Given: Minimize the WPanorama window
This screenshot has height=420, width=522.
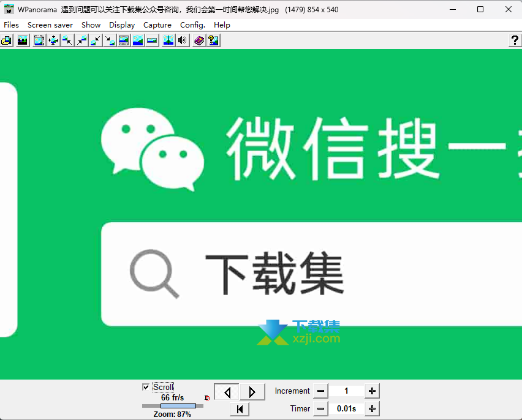Looking at the screenshot, I should pyautogui.click(x=452, y=9).
